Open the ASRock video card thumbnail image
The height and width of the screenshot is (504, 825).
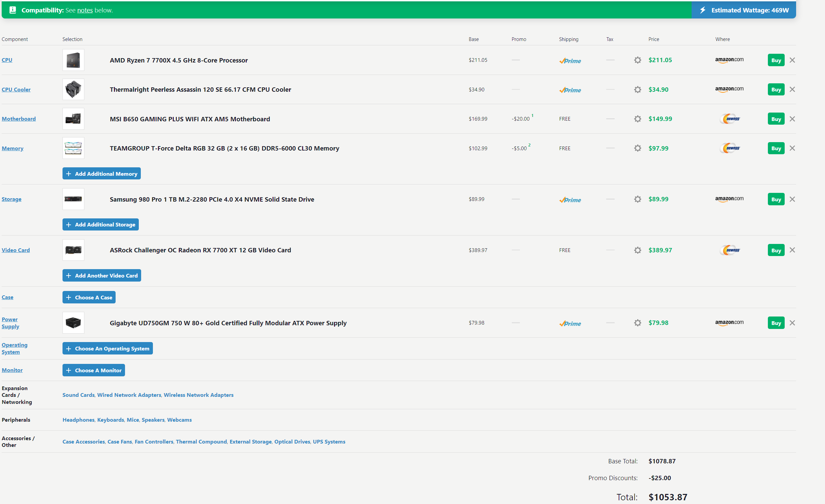click(73, 250)
